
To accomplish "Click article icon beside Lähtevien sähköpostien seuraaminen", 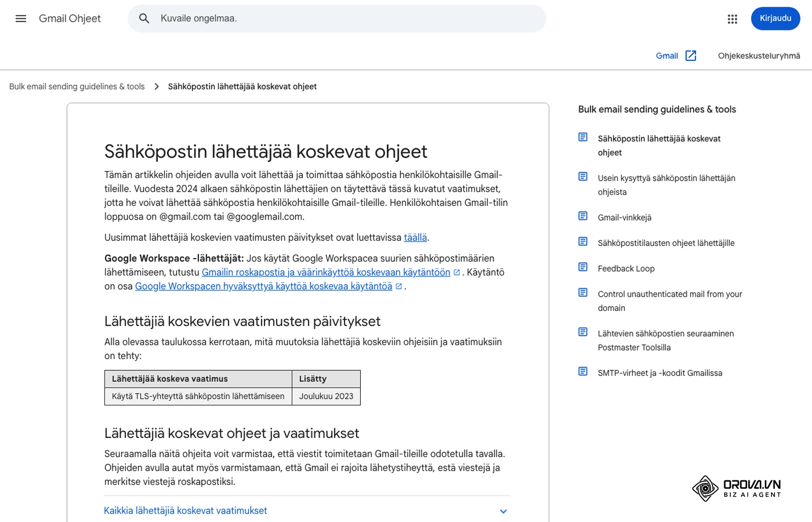I will pos(583,332).
